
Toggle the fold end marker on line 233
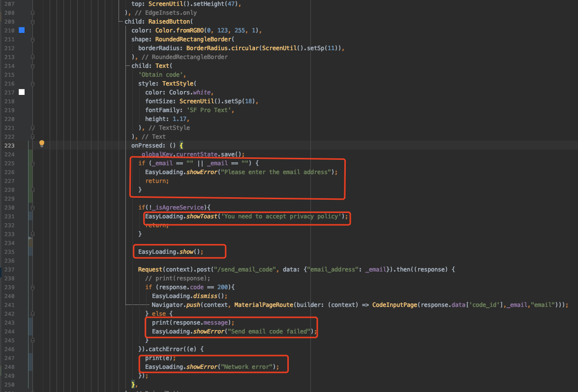click(32, 234)
